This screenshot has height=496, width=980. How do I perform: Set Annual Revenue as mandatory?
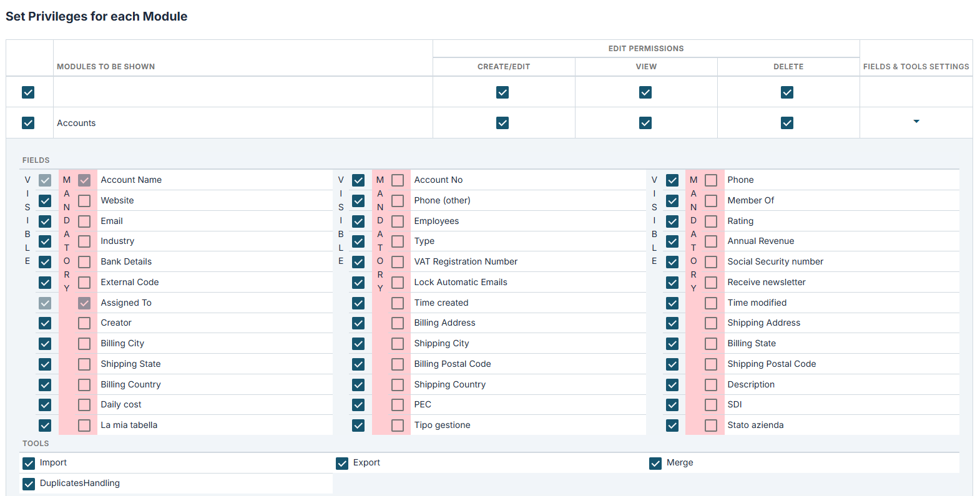point(711,241)
